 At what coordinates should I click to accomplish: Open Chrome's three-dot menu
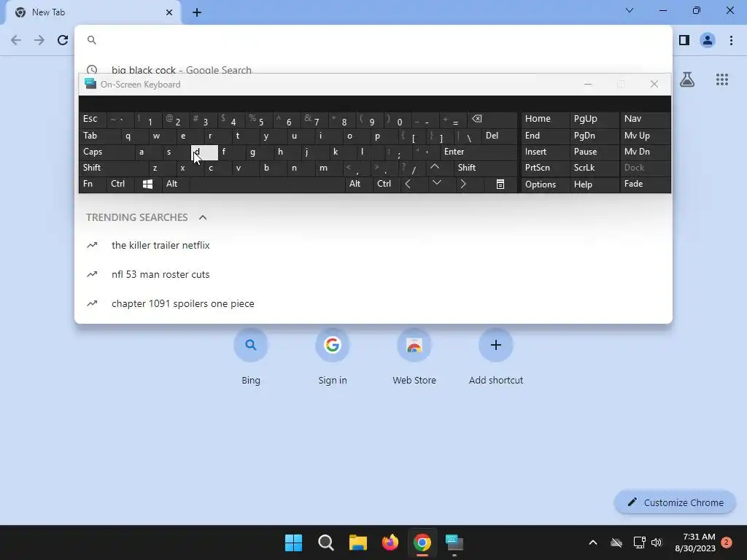[731, 40]
